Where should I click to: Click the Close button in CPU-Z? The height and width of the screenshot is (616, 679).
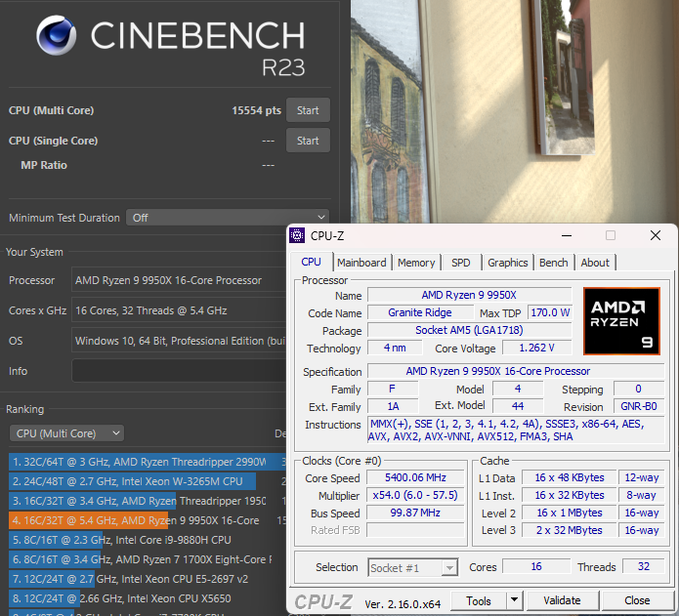[637, 600]
